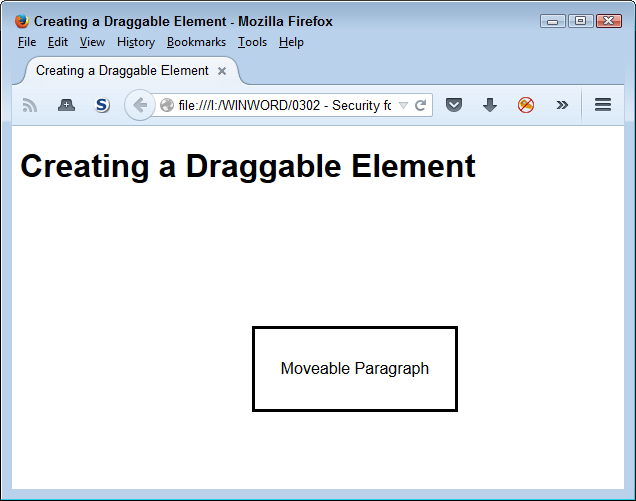This screenshot has height=501, width=636.
Task: Open the Help menu
Action: [291, 42]
